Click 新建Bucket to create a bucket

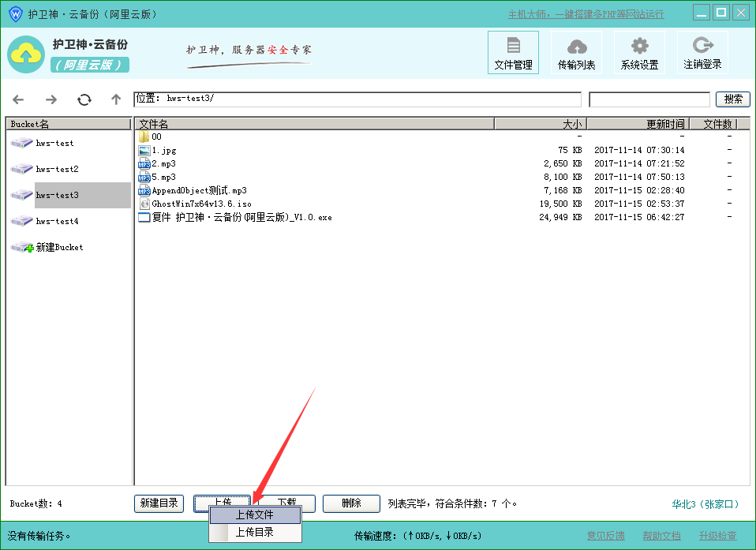59,247
